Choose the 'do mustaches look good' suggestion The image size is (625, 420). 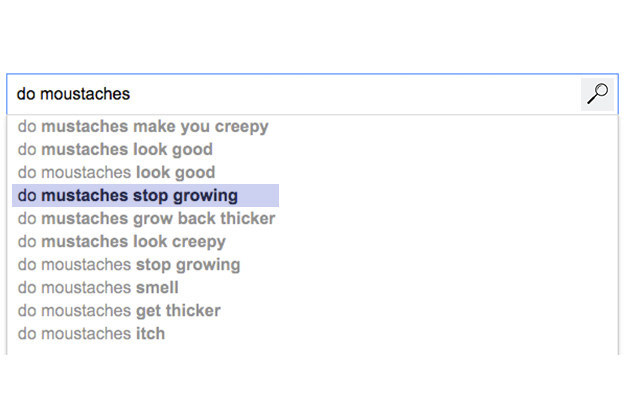[x=115, y=149]
